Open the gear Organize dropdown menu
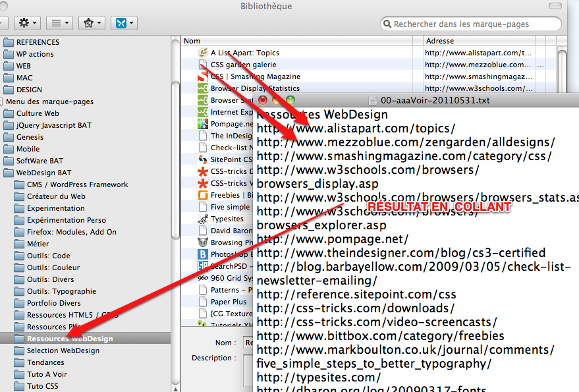Image resolution: width=579 pixels, height=392 pixels. tap(28, 23)
